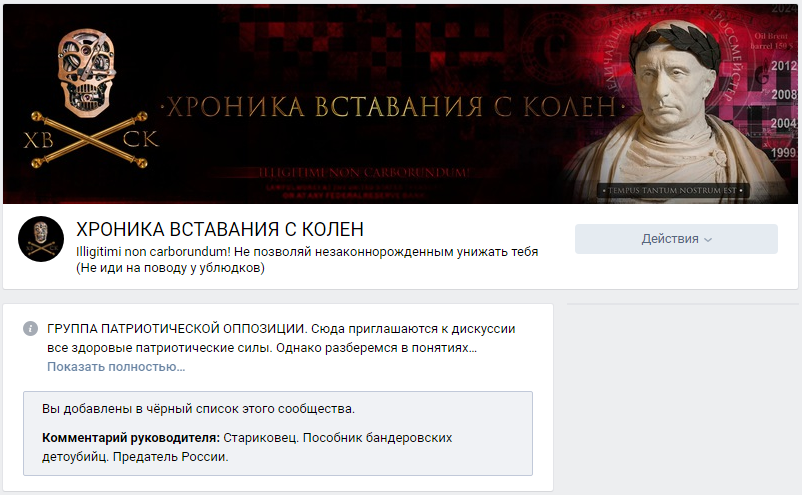Expand description via Показать полностью link
This screenshot has height=495, width=802.
tap(116, 367)
